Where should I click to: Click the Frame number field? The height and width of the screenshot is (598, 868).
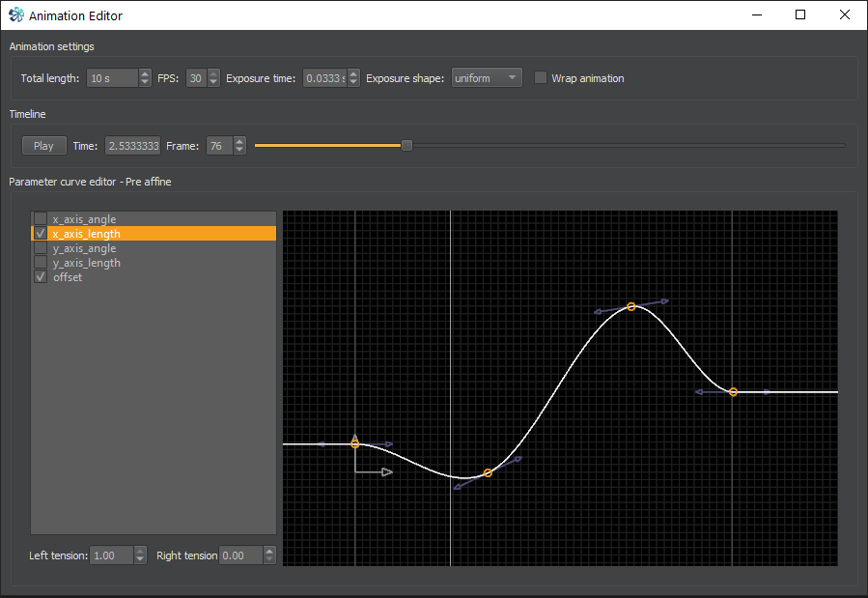pos(220,146)
